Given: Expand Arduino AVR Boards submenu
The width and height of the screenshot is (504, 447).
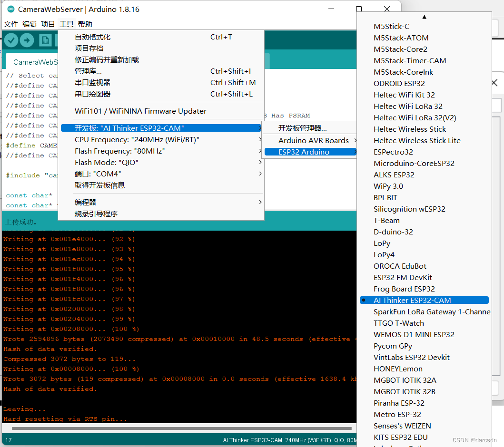Looking at the screenshot, I should tap(310, 140).
